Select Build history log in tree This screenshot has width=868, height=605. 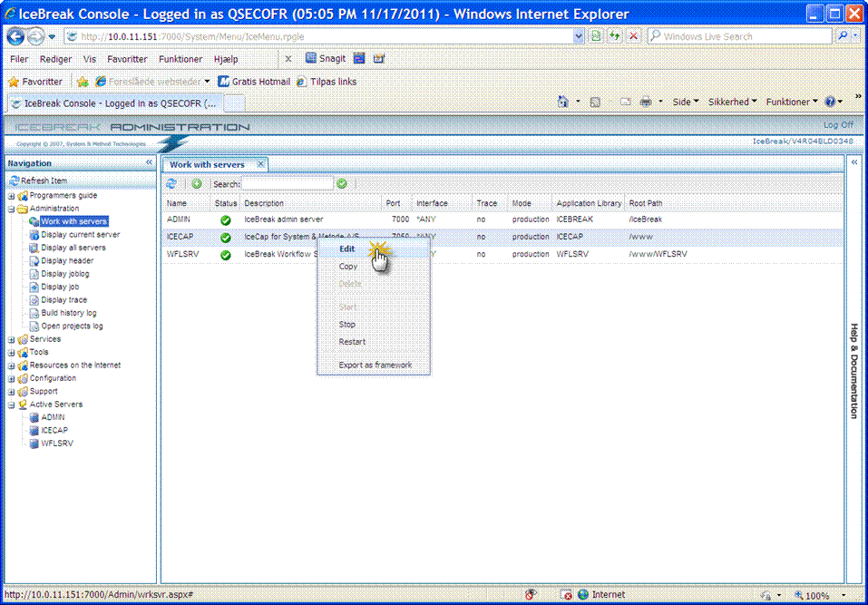69,313
